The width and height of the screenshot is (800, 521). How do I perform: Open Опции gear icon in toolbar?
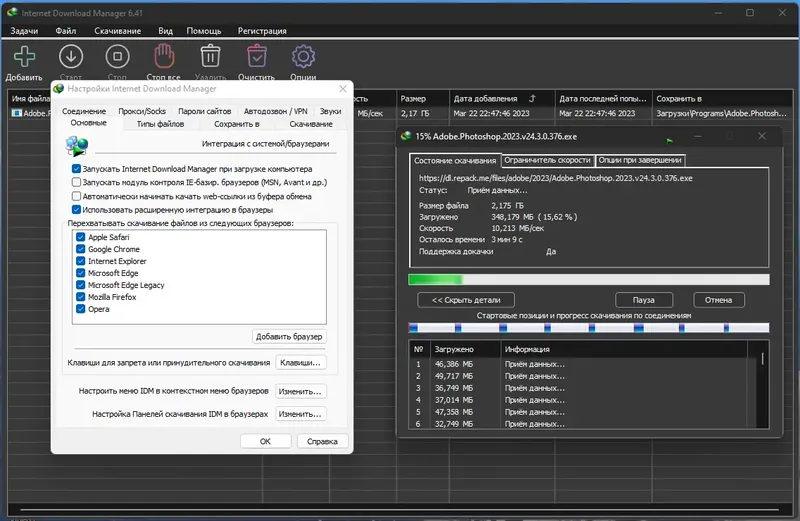[303, 55]
